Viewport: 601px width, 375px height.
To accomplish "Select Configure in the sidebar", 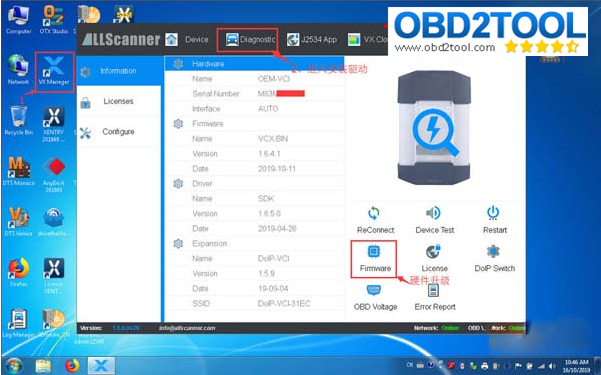I will click(x=119, y=132).
